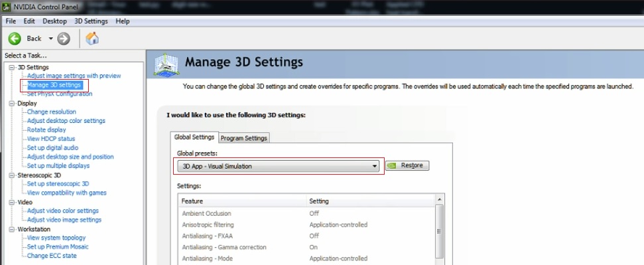Select the Ambient Occlusion row

click(306, 214)
